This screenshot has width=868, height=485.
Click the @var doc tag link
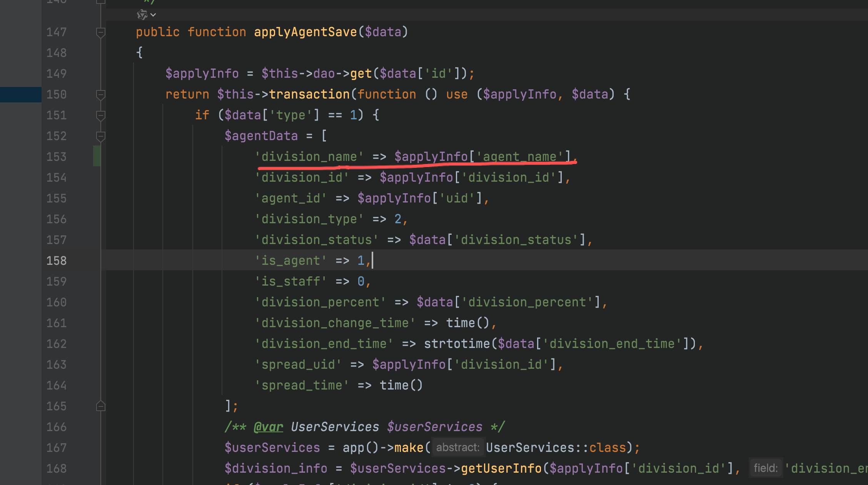[268, 427]
